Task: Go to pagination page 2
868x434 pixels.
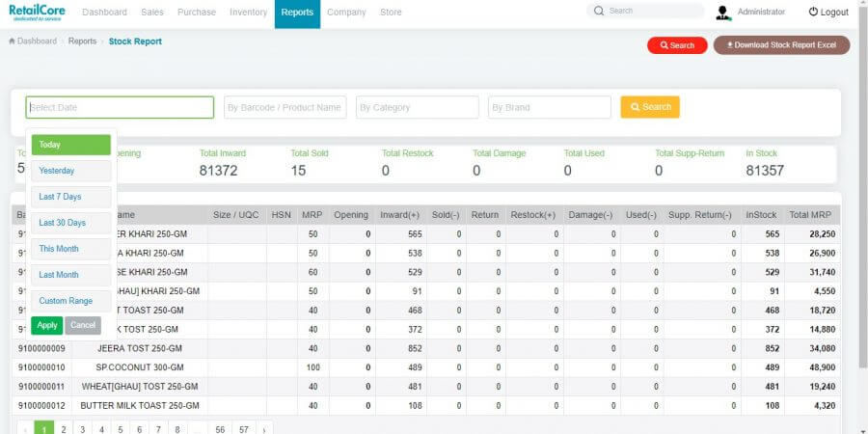Action: coord(64,429)
